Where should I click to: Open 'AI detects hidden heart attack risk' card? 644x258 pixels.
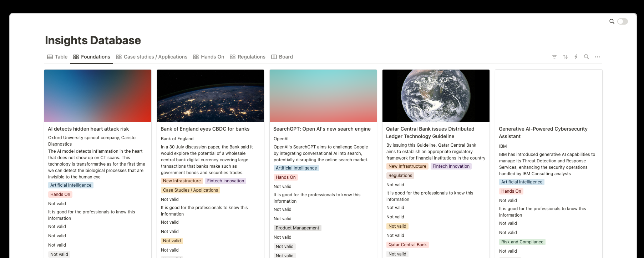88,129
